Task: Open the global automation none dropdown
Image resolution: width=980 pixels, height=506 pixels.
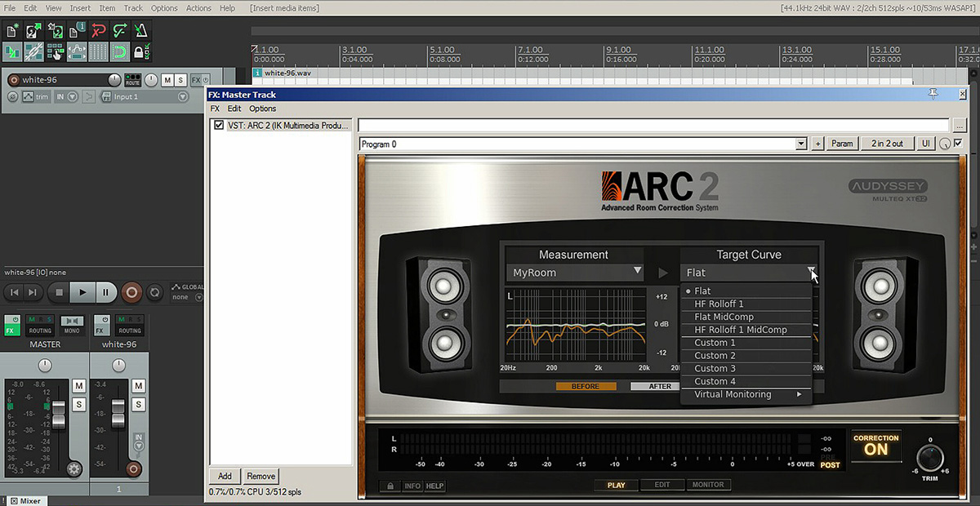Action: tap(198, 297)
